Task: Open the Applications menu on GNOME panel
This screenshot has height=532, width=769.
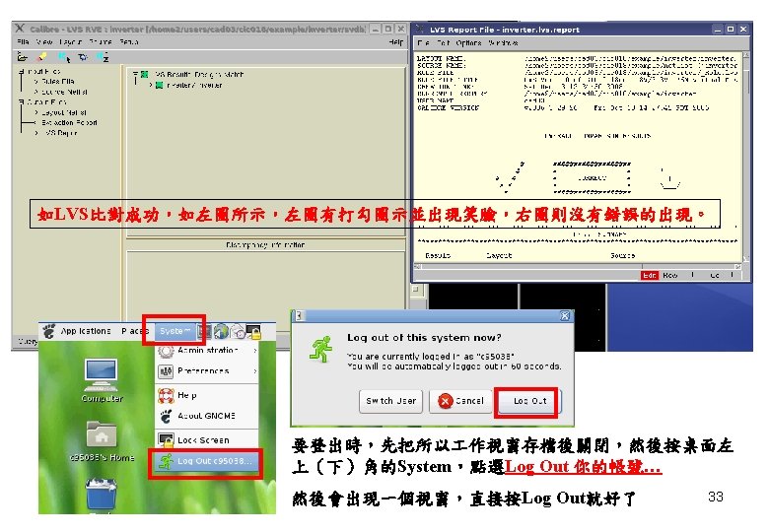Action: (86, 331)
